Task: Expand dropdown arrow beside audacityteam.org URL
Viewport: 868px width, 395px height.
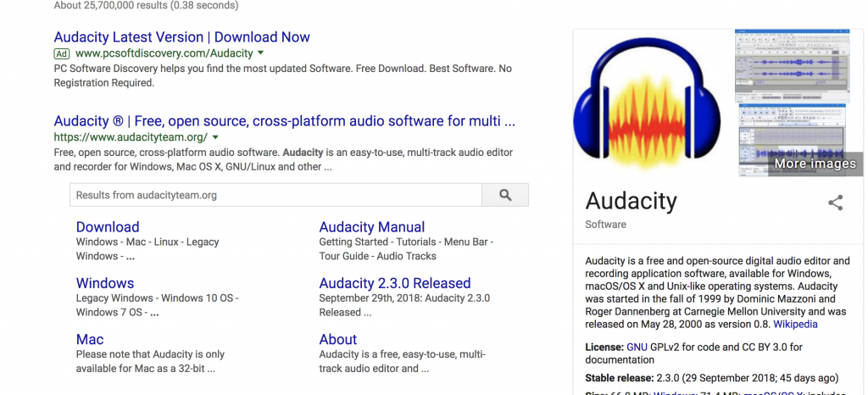Action: tap(215, 137)
